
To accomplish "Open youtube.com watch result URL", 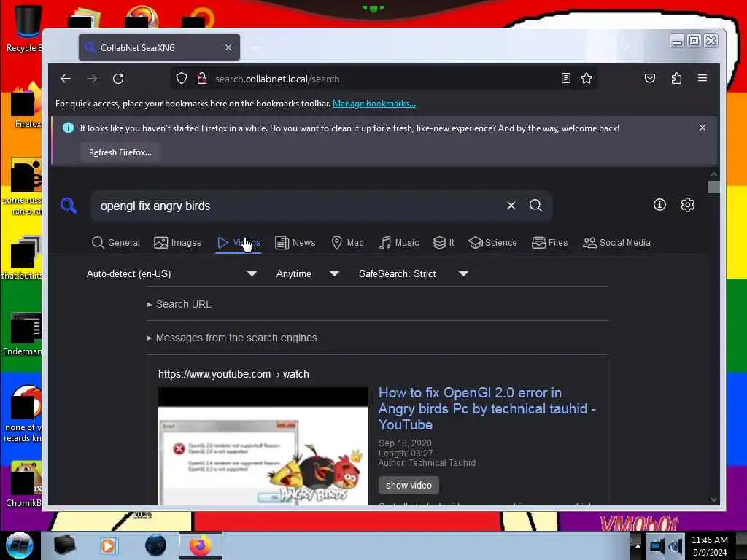I will click(x=233, y=374).
